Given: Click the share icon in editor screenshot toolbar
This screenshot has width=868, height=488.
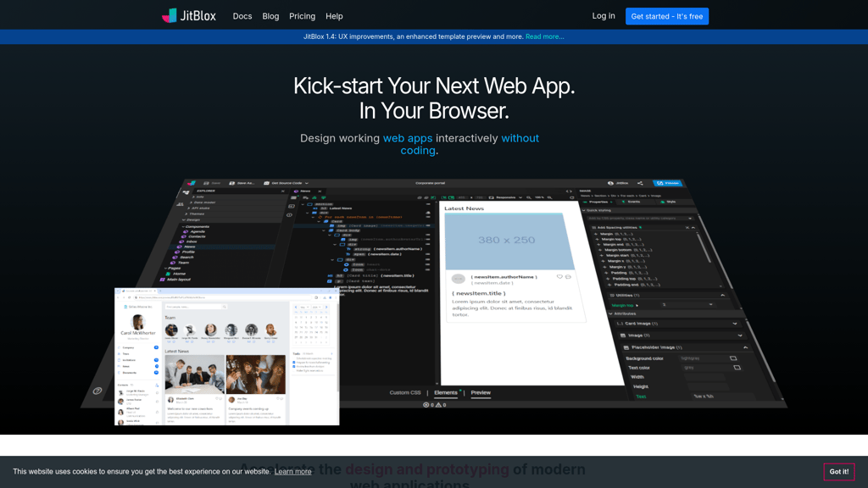Looking at the screenshot, I should point(640,183).
